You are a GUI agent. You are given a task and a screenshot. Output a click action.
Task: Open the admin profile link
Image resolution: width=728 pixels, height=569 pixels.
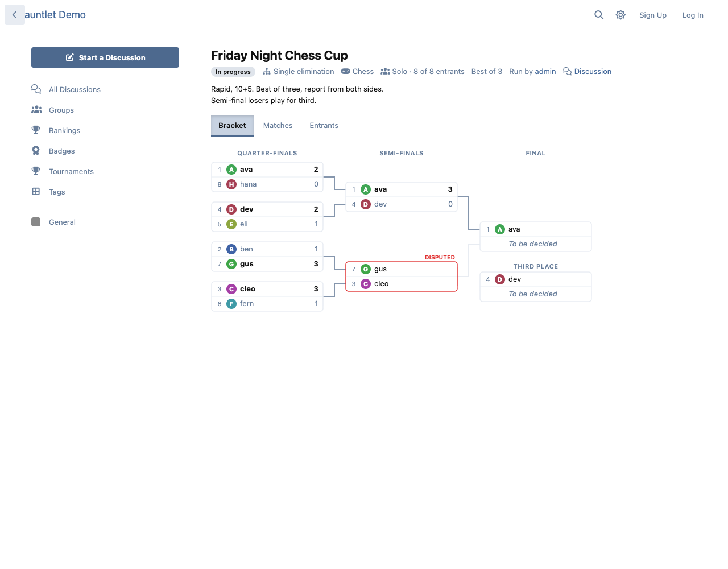[x=545, y=71]
